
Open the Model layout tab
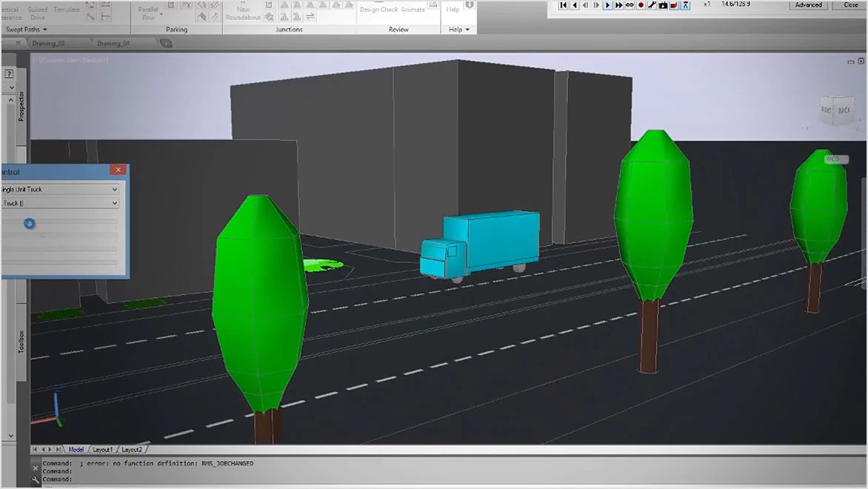tap(76, 450)
